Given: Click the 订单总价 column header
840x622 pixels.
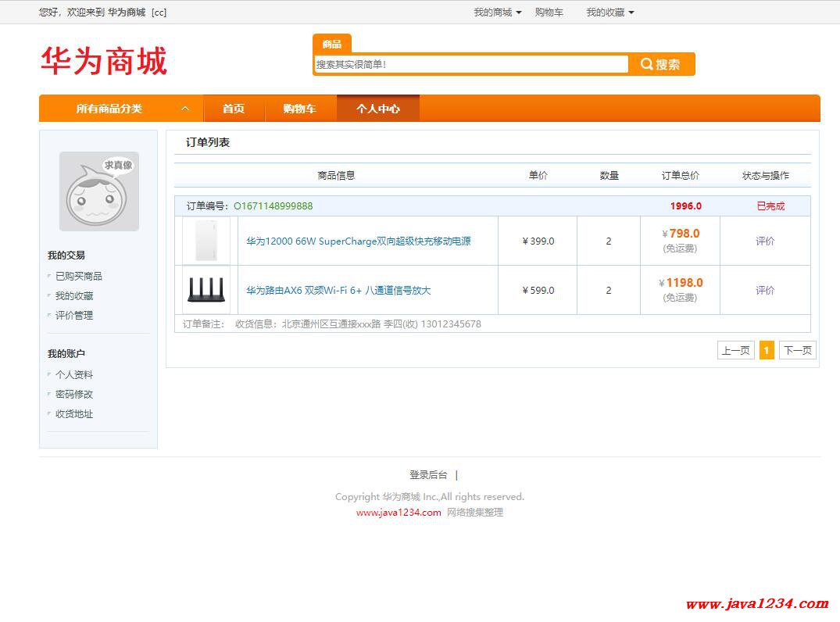Looking at the screenshot, I should click(681, 176).
